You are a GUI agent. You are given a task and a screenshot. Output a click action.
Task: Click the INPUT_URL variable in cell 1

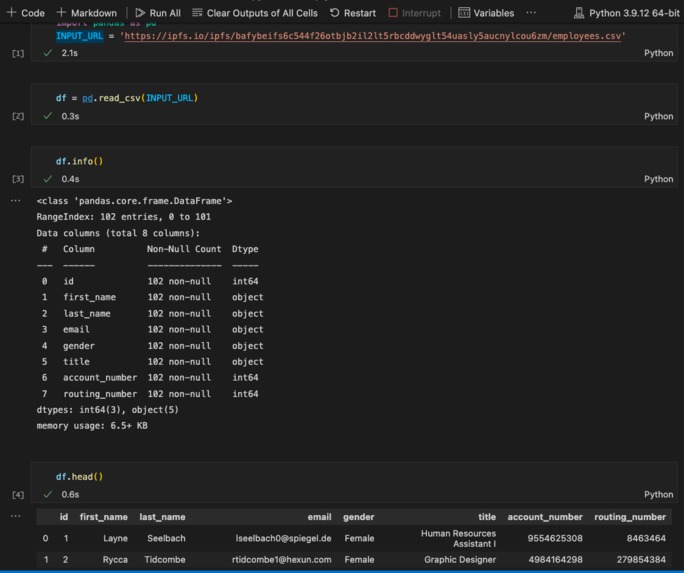[79, 36]
